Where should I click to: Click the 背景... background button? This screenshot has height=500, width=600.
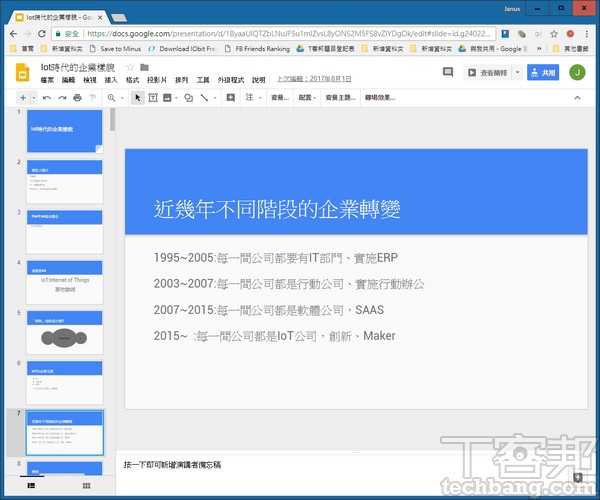280,98
